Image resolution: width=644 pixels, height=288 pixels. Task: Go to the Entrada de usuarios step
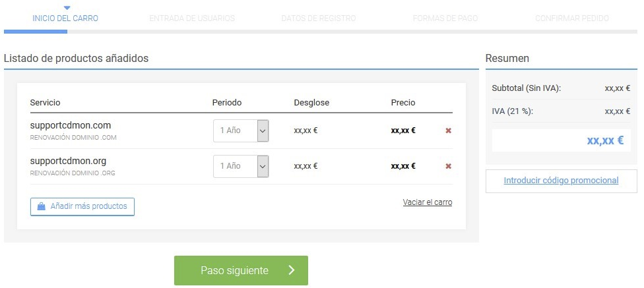tap(192, 18)
